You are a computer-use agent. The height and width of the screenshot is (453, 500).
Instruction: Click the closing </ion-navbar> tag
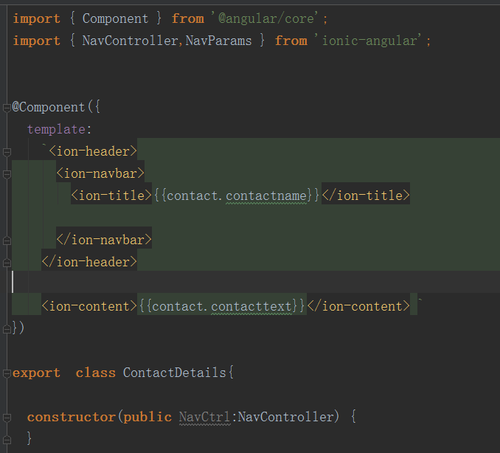point(104,240)
